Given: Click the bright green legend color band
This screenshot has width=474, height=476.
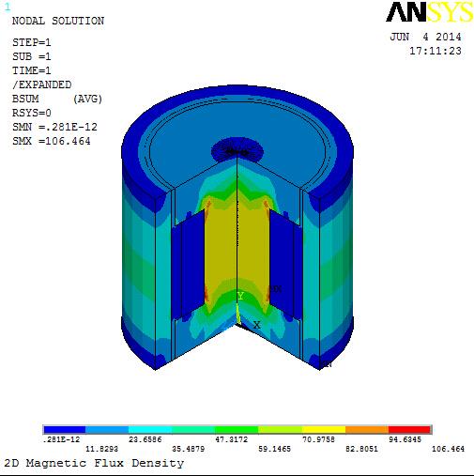Looking at the screenshot, I should [x=237, y=429].
